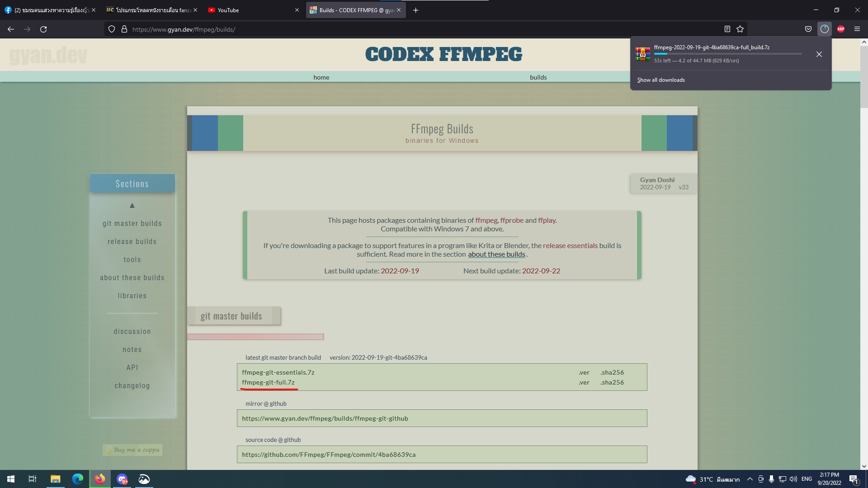The image size is (868, 488).
Task: Go to libraries section
Action: (x=132, y=296)
